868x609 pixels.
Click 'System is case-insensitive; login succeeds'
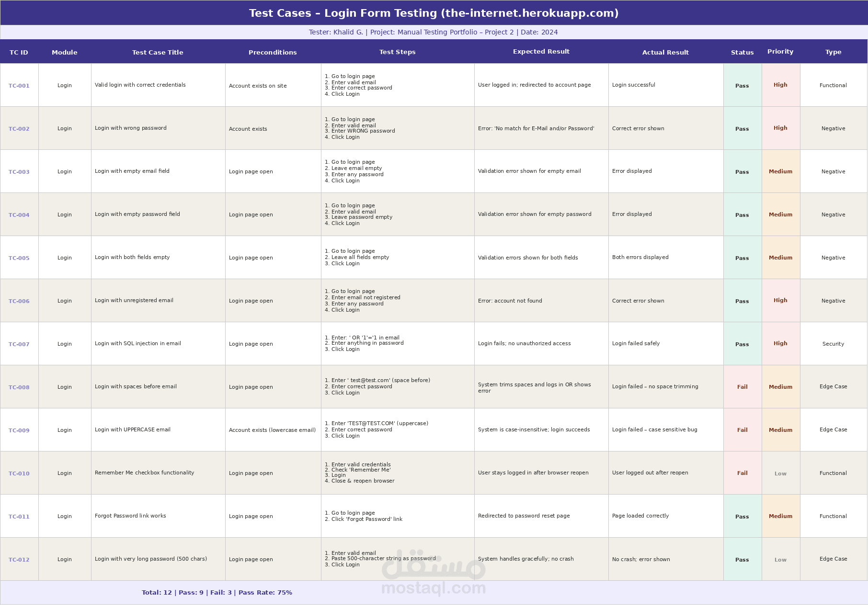pos(534,429)
